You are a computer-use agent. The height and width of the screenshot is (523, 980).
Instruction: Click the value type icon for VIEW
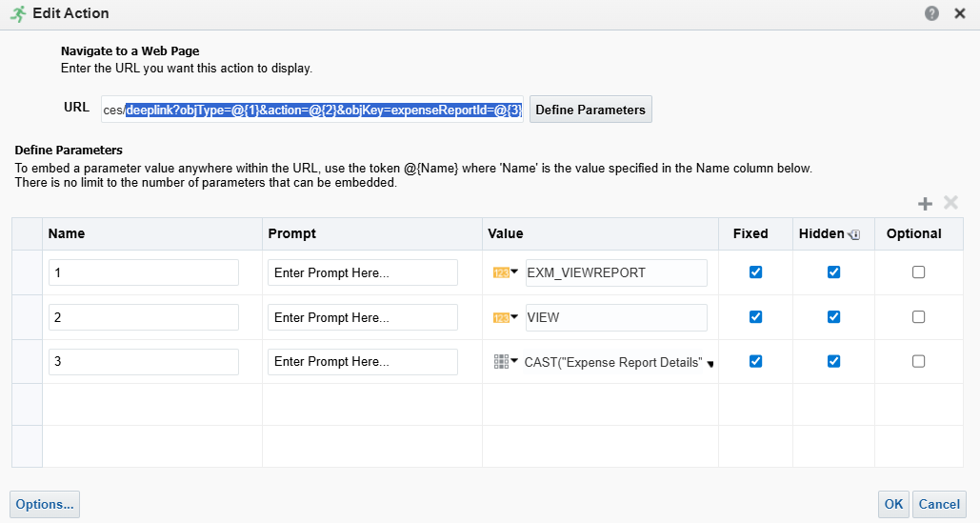tap(502, 317)
